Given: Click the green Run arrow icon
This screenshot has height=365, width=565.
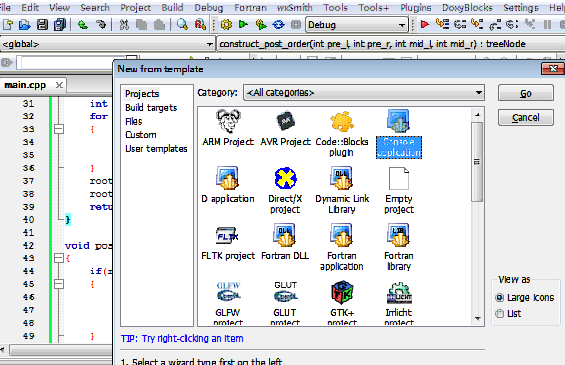Looking at the screenshot, I should (x=244, y=25).
